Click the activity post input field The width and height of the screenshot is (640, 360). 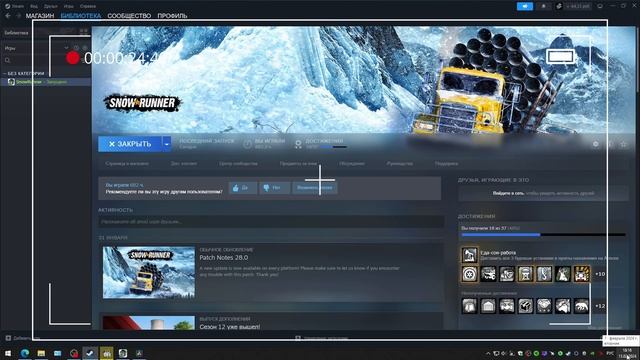point(271,222)
